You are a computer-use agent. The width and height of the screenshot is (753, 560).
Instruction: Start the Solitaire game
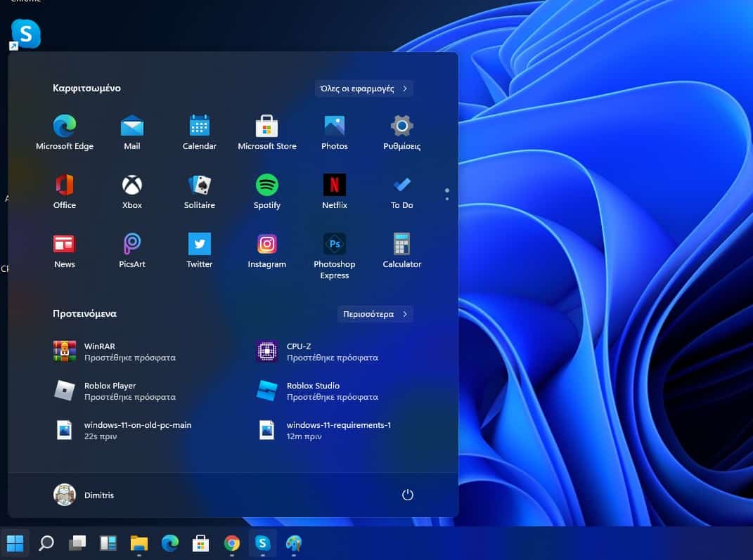199,191
